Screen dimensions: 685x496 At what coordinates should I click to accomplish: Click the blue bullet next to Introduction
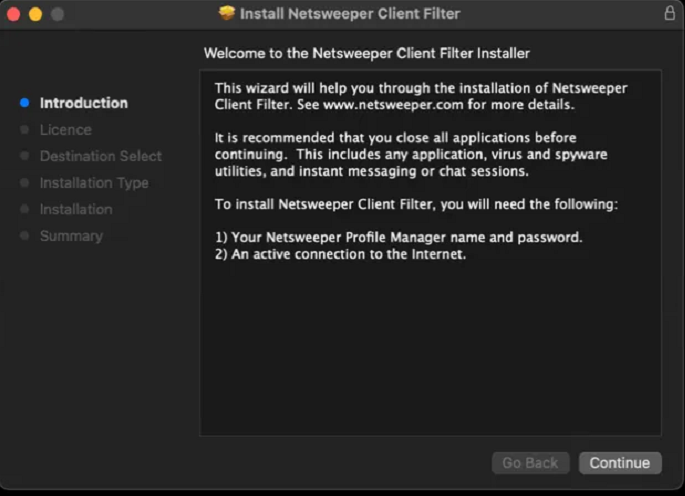click(24, 103)
